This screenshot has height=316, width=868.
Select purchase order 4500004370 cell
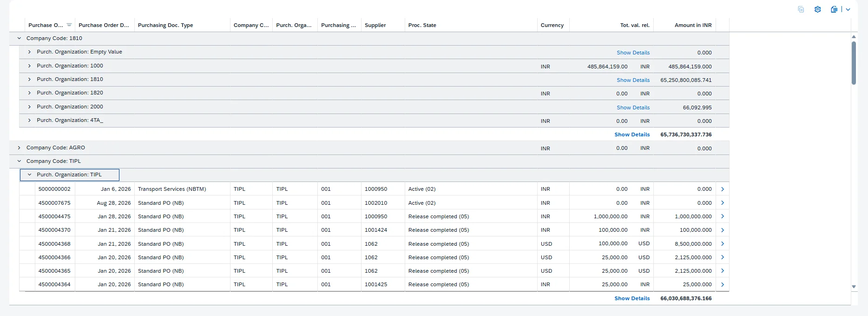tap(55, 230)
